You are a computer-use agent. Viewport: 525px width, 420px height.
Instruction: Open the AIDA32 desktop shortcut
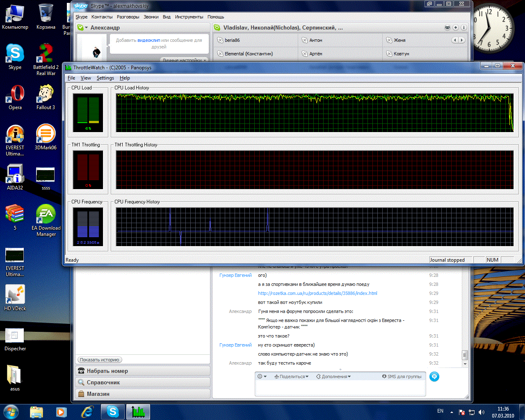tap(15, 178)
